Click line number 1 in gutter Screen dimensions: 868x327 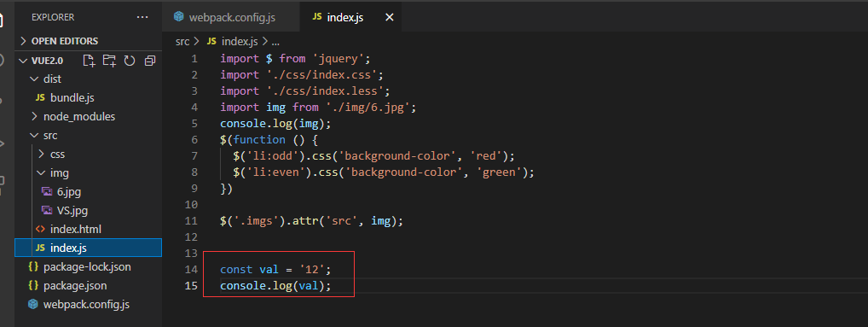tap(194, 58)
